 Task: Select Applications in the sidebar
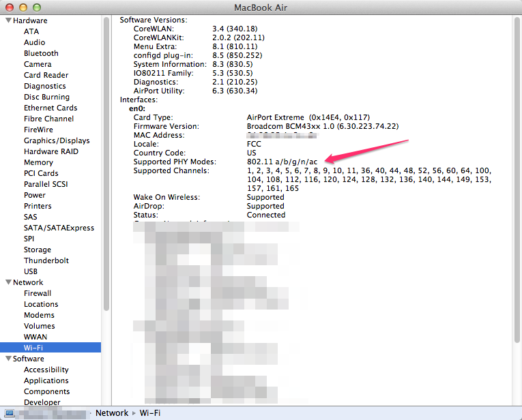46,380
